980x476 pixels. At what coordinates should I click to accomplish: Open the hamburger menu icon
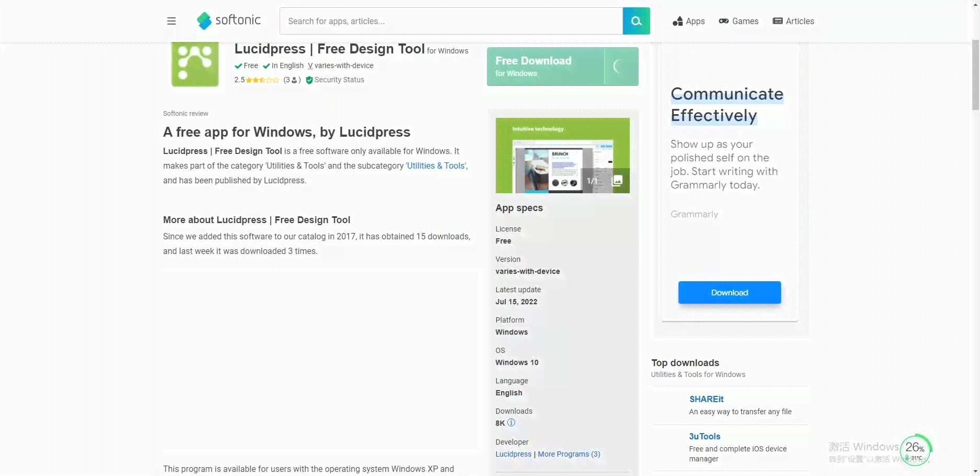(x=171, y=21)
